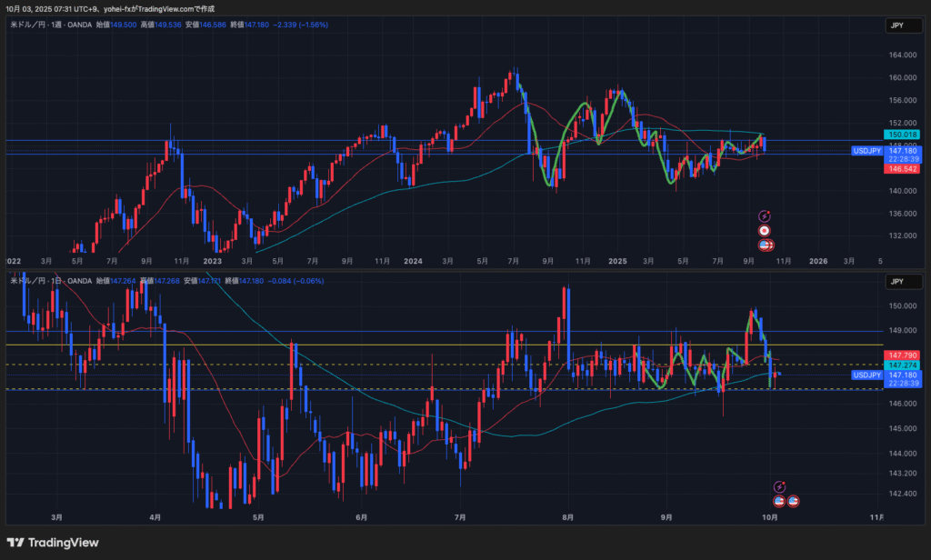Viewport: 931px width, 560px height.
Task: Click the right US flag icon in daily chart
Action: [794, 501]
